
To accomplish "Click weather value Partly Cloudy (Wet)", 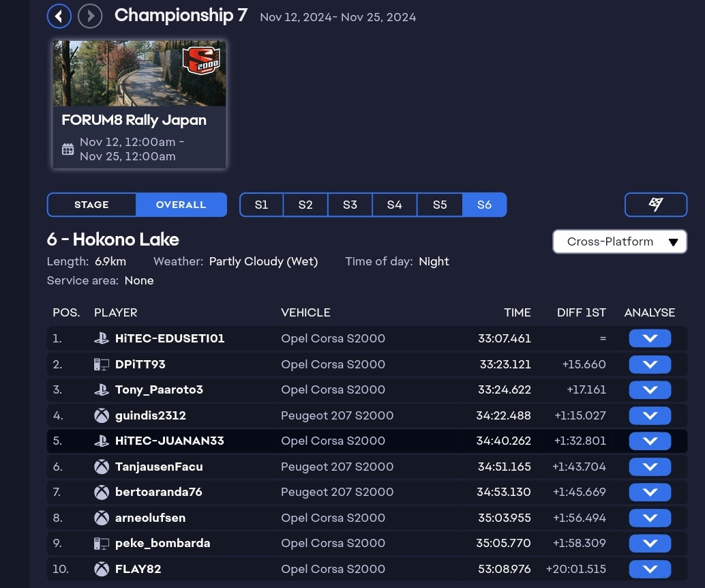I will point(263,261).
